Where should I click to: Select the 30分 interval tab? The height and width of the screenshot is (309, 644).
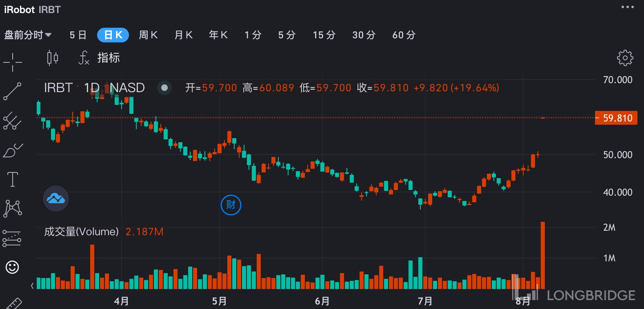(364, 35)
